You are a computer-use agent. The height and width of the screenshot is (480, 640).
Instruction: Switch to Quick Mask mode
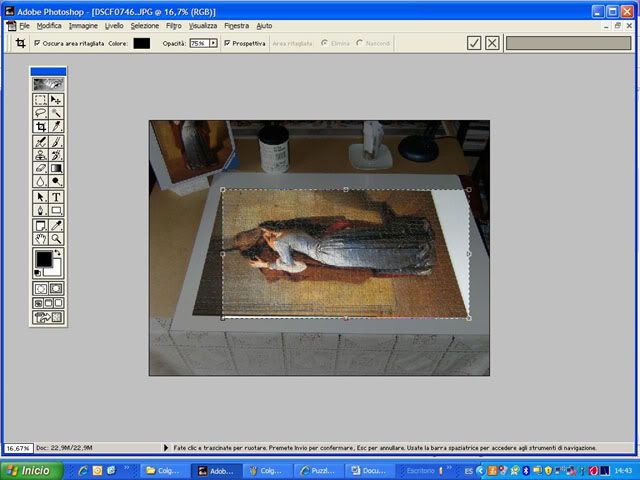pos(56,289)
